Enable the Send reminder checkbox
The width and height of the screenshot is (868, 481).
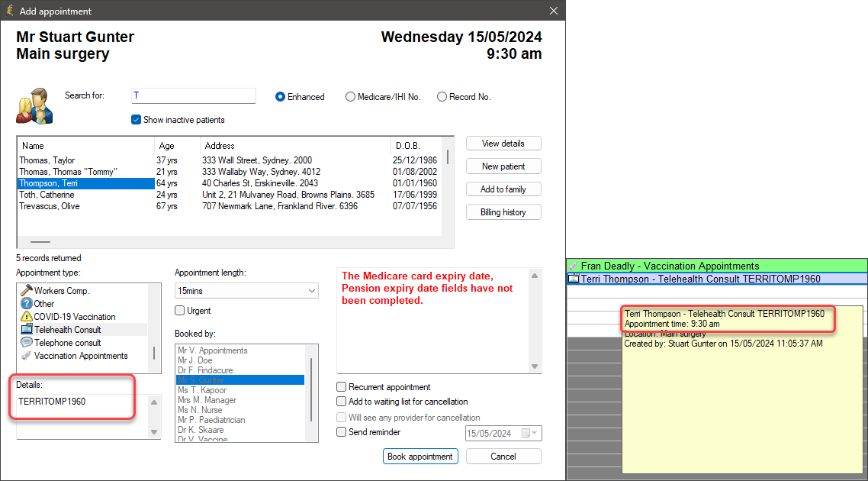(342, 431)
